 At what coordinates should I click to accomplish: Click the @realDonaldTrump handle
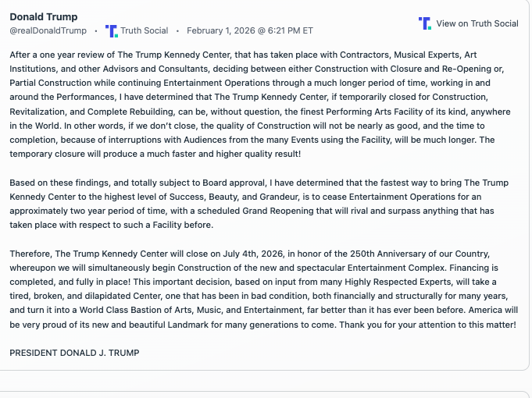48,31
